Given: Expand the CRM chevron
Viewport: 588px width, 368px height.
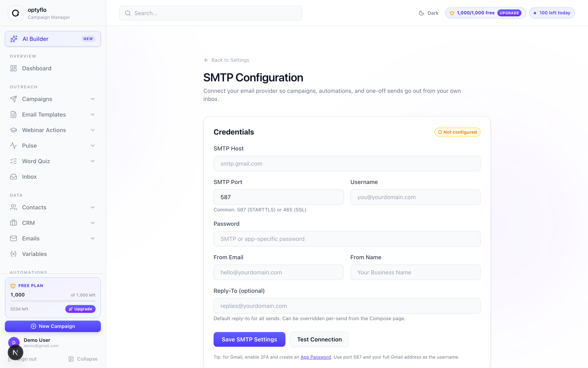Looking at the screenshot, I should coord(92,223).
